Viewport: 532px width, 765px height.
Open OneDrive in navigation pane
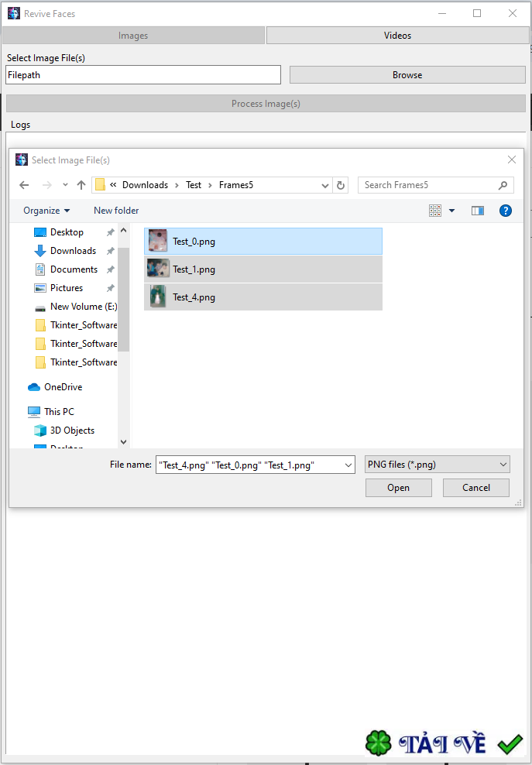tap(63, 387)
